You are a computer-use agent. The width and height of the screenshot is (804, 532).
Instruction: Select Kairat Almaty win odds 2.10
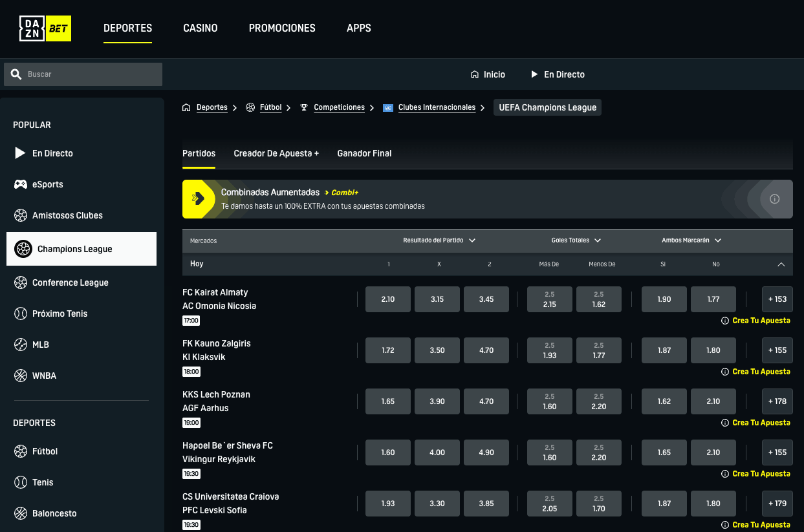click(x=388, y=299)
